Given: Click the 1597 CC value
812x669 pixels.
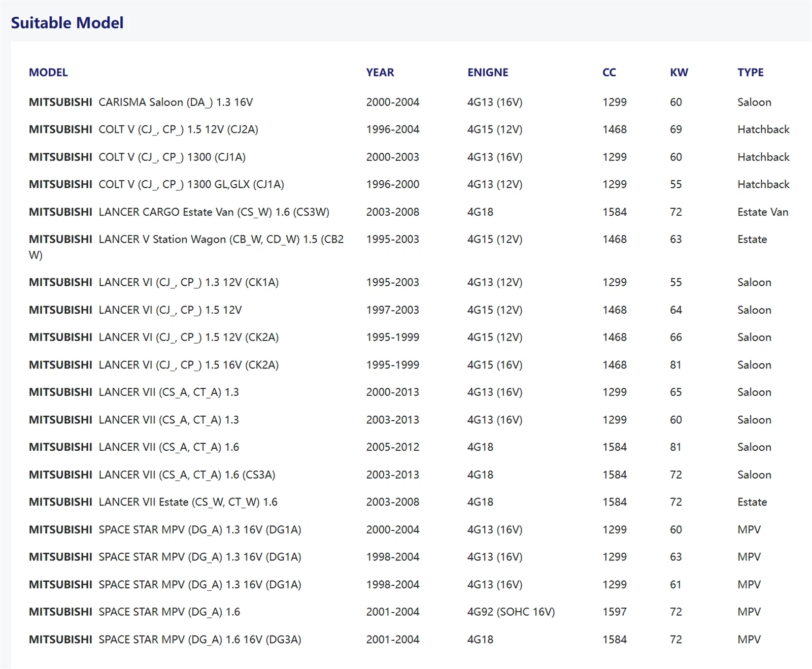Looking at the screenshot, I should tap(615, 612).
